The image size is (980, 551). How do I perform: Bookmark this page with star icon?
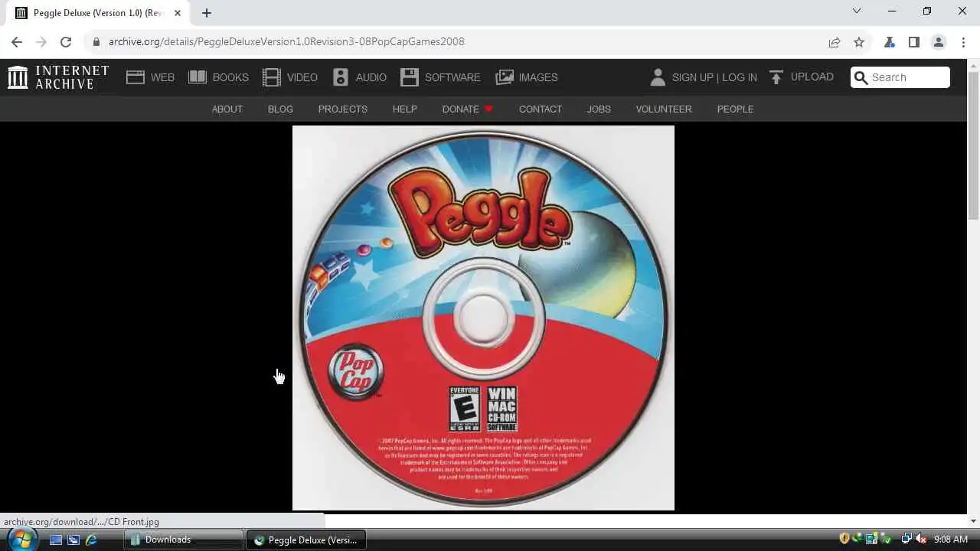(859, 42)
